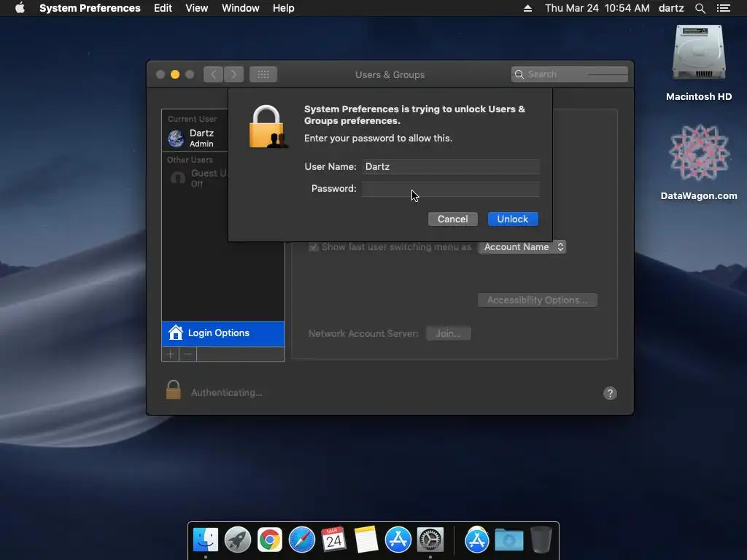Screen dimensions: 747x560
Task: Open the Finder icon in the Dock
Action: (206, 540)
